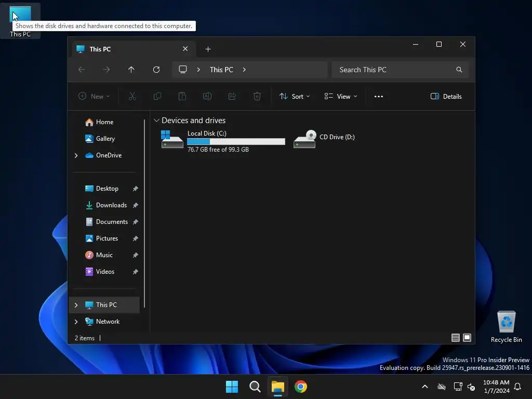The image size is (532, 399).
Task: Click the muted volume tray icon
Action: click(x=471, y=387)
